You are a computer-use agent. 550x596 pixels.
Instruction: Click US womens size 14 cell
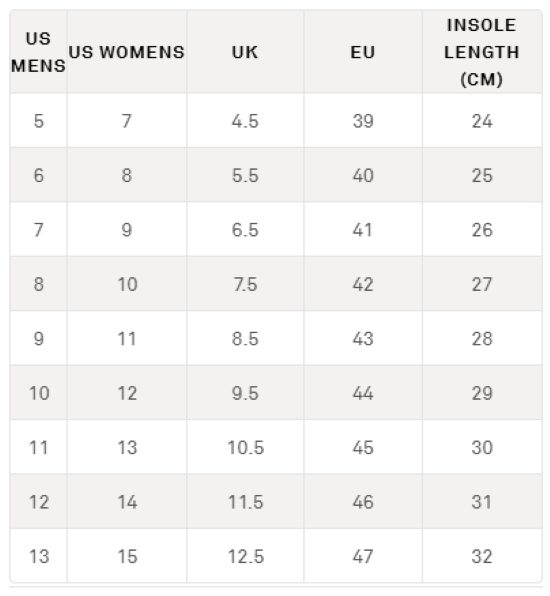point(127,502)
